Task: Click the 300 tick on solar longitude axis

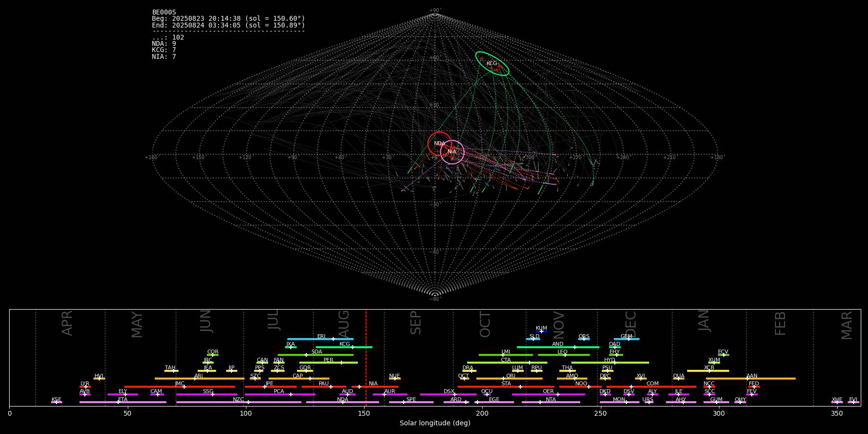Action: [x=719, y=413]
